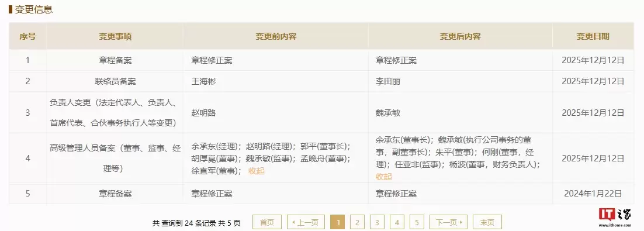Jump to page 3 of records
The image size is (644, 231).
point(377,222)
